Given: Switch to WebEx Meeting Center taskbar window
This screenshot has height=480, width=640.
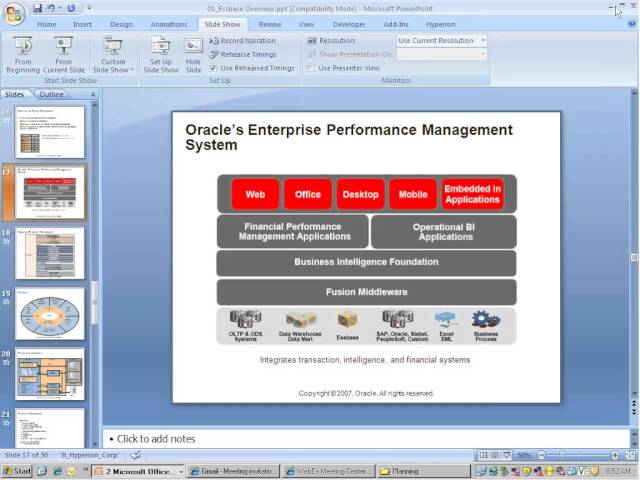Looking at the screenshot, I should [x=328, y=471].
